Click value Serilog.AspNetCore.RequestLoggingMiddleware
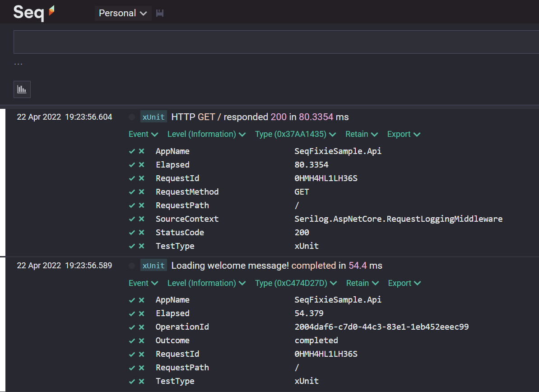The width and height of the screenshot is (539, 392). click(x=399, y=219)
